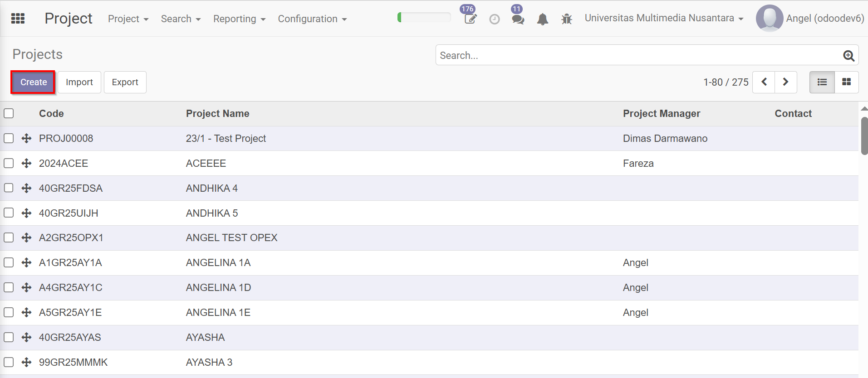The height and width of the screenshot is (378, 868).
Task: Click the Fareza manager cell
Action: [638, 163]
